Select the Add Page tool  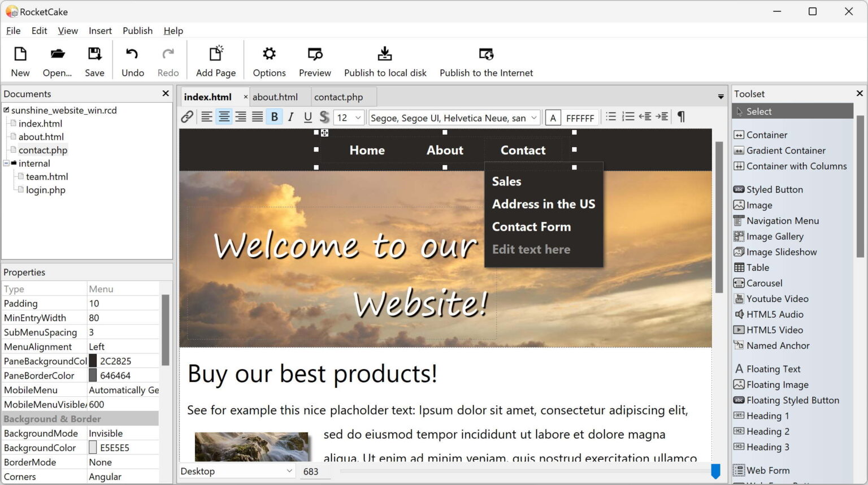coord(215,60)
